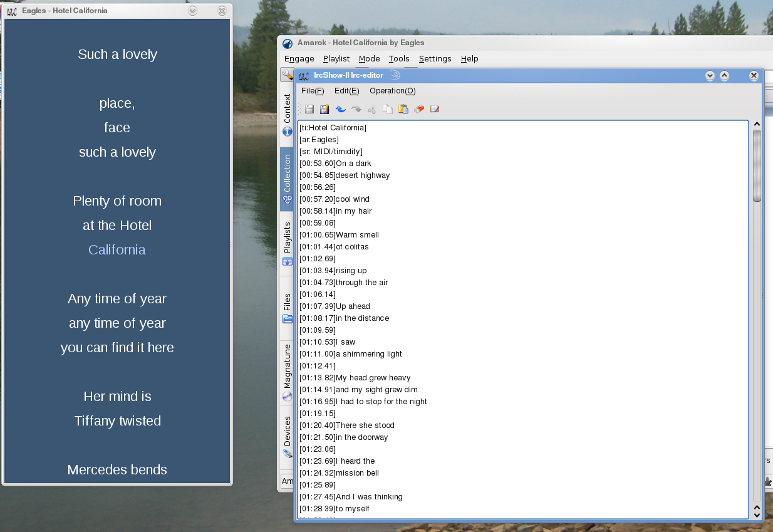Click the "[ar:Eagles]" tag line

(319, 140)
